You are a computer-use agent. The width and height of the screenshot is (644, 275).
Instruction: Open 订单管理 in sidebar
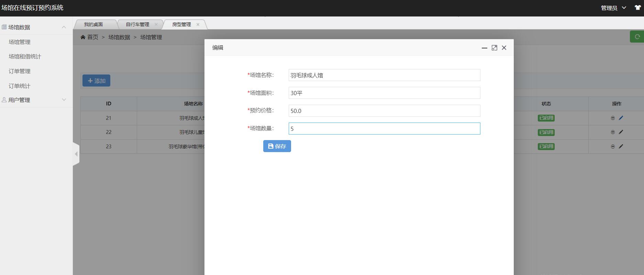coord(20,71)
